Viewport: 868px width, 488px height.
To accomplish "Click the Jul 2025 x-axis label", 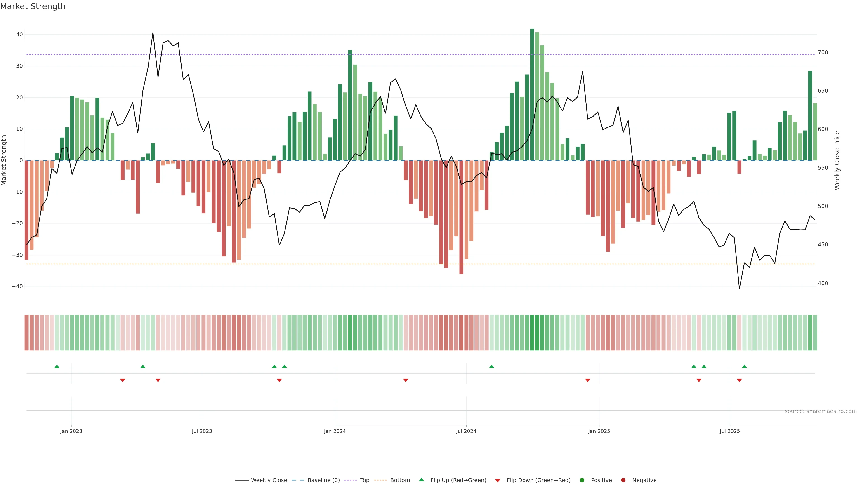I will click(729, 431).
